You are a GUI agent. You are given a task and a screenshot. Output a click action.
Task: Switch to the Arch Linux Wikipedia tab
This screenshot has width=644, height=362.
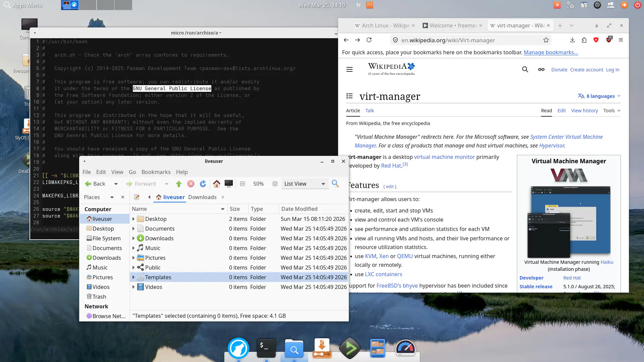[385, 25]
